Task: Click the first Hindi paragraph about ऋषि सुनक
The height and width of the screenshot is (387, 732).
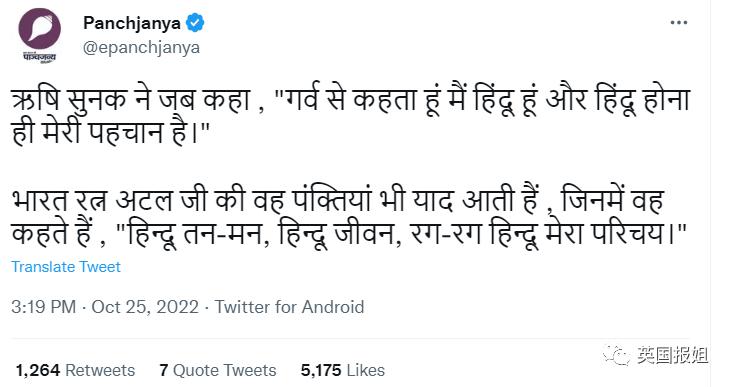Action: (351, 117)
